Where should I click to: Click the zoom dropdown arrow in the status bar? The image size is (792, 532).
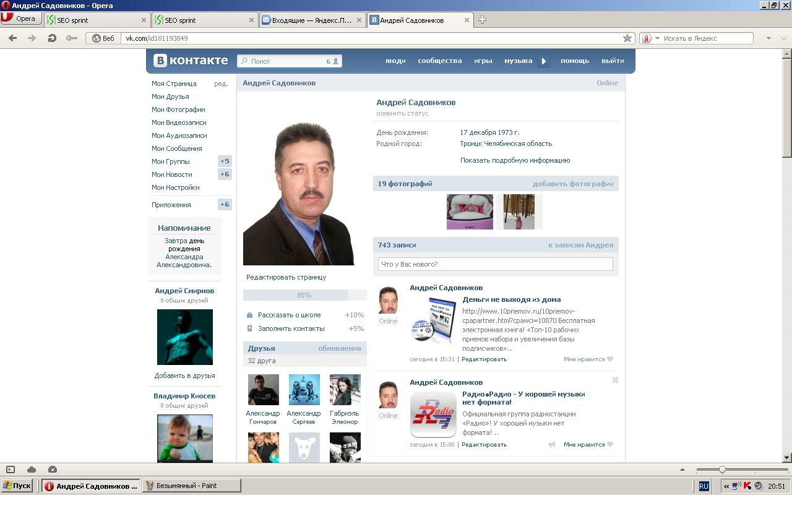point(682,470)
